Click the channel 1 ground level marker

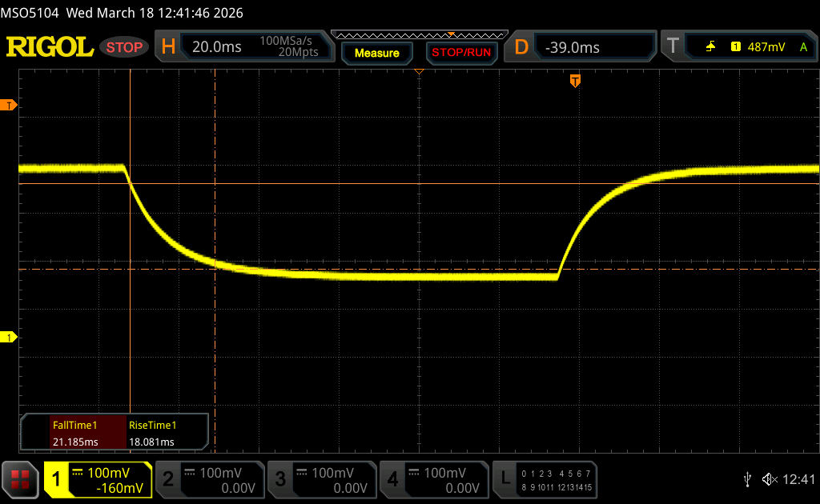(x=9, y=338)
